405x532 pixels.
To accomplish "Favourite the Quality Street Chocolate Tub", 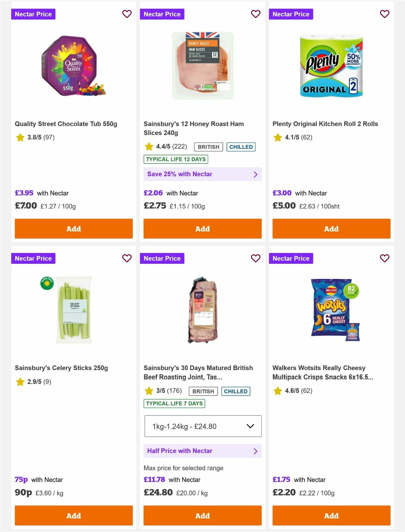I will pos(127,14).
